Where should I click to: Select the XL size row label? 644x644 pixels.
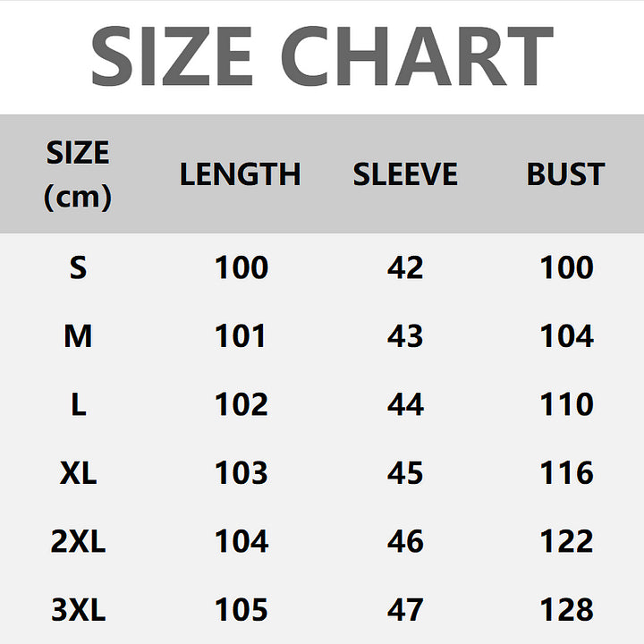tap(78, 472)
